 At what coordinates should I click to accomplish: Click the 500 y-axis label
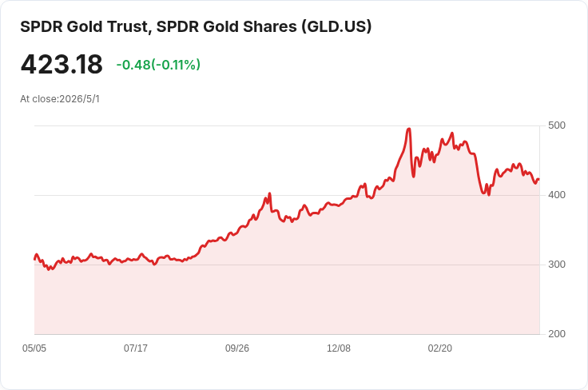tap(557, 125)
